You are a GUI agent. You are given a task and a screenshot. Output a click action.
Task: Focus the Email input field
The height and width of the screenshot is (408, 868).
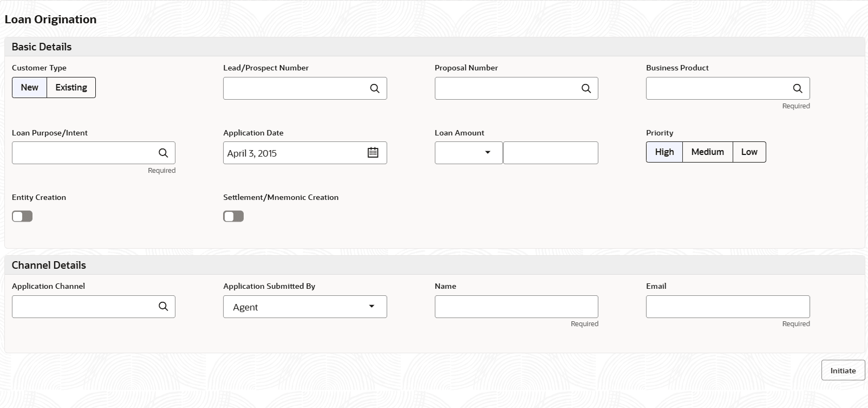[728, 307]
